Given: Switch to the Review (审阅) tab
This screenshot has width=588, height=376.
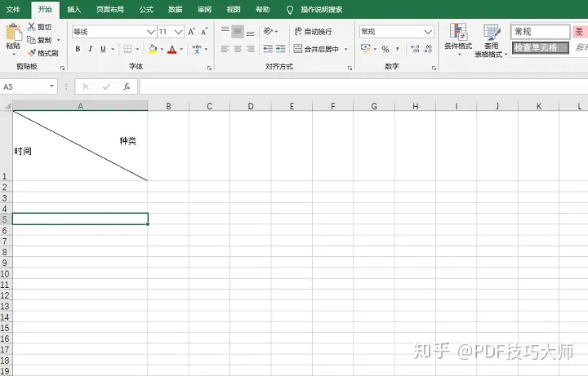Looking at the screenshot, I should click(204, 9).
